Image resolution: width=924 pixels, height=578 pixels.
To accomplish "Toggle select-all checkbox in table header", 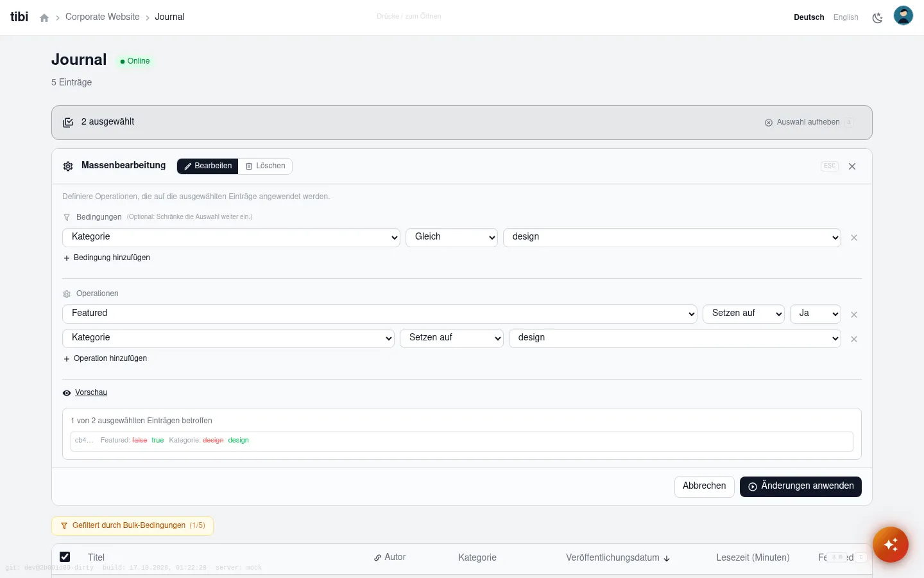I will point(65,557).
